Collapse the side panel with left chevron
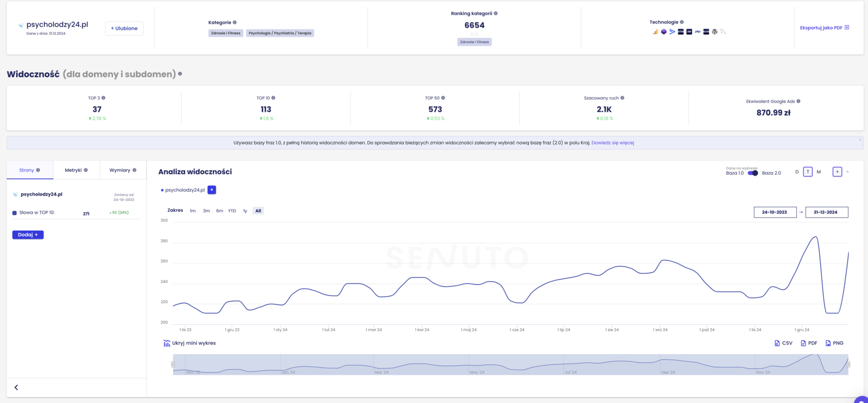Image resolution: width=868 pixels, height=403 pixels. pyautogui.click(x=16, y=387)
